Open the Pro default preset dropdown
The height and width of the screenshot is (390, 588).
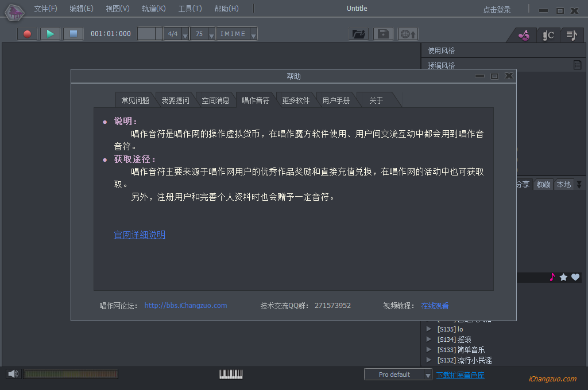pyautogui.click(x=428, y=374)
